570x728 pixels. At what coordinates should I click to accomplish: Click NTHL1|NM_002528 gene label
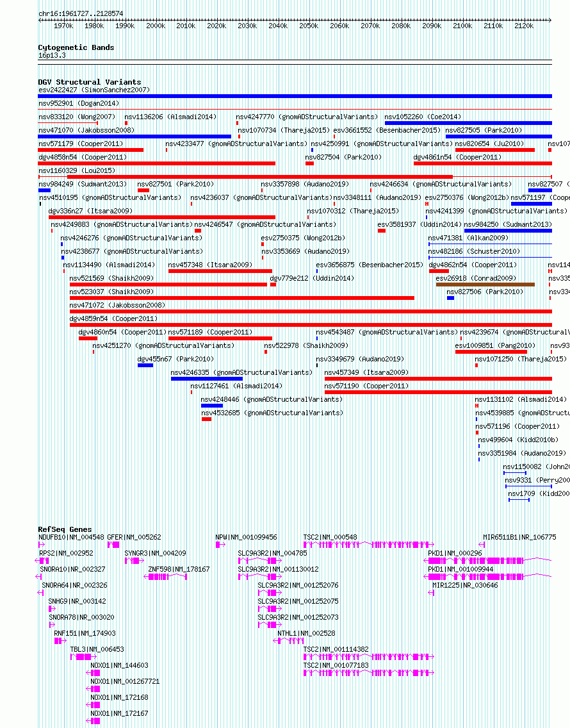(x=306, y=634)
